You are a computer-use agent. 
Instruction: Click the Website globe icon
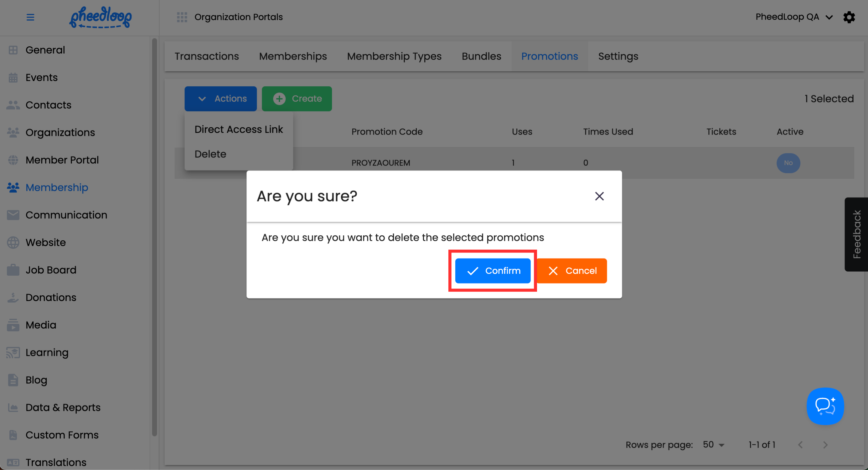[13, 243]
